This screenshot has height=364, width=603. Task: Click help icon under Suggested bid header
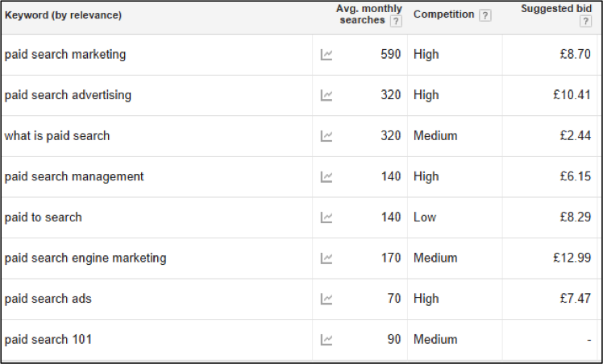[585, 21]
